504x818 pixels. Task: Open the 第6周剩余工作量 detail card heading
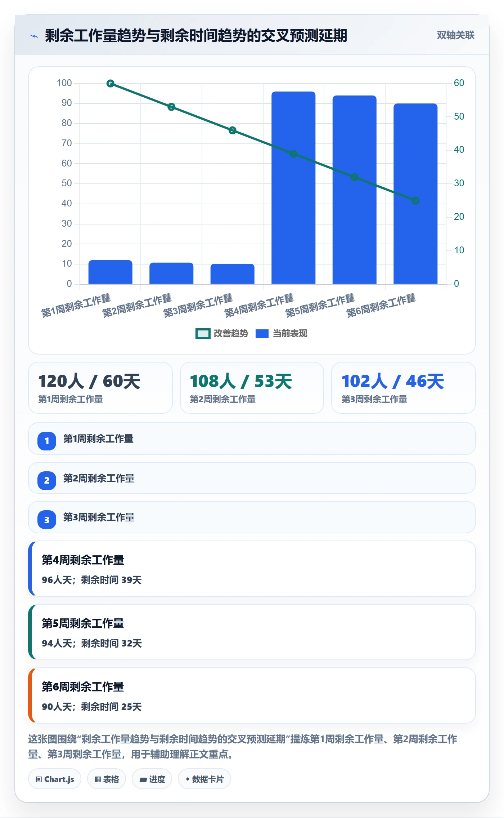(83, 687)
